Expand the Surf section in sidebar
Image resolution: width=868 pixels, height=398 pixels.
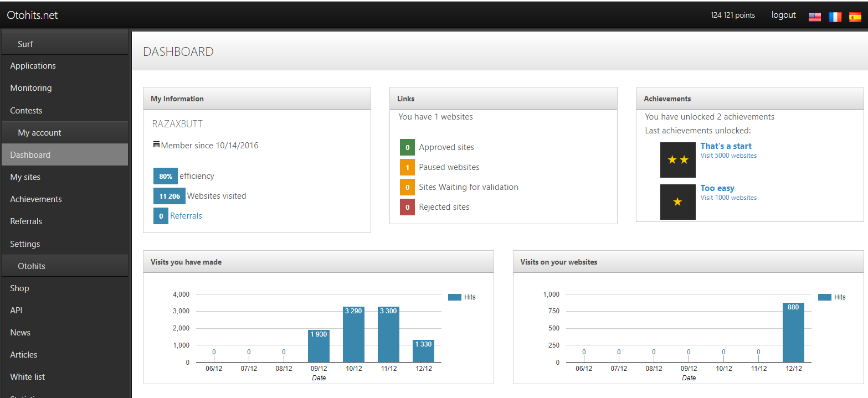point(25,44)
